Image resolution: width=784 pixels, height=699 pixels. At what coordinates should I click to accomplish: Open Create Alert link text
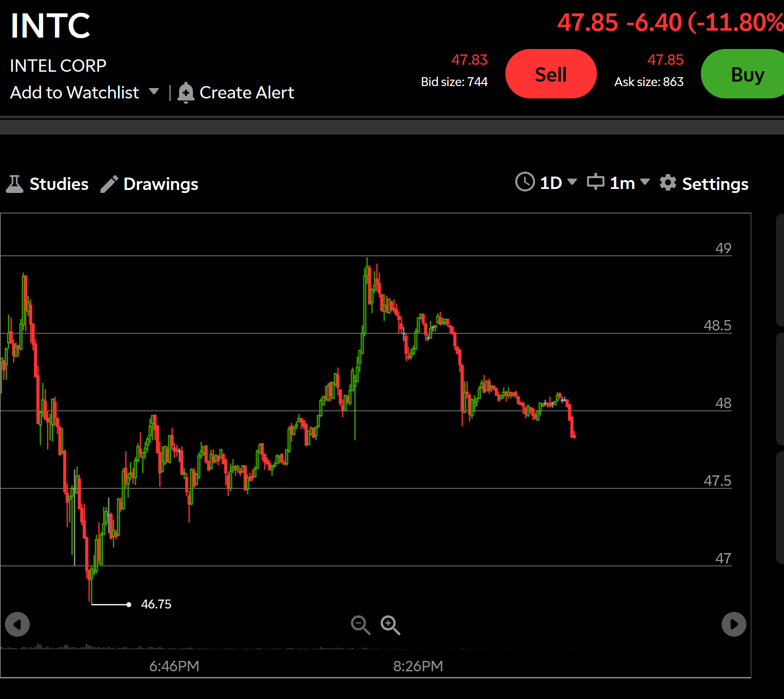pos(246,93)
